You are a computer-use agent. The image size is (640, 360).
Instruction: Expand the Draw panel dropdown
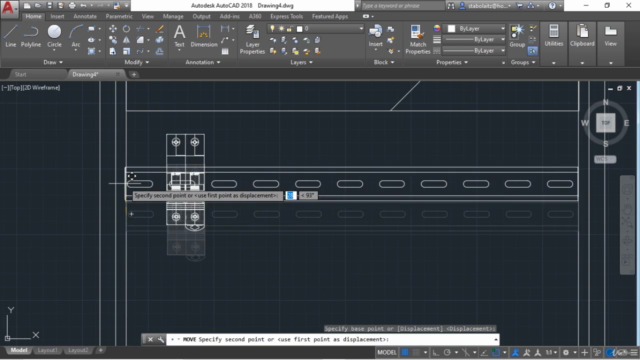click(x=53, y=62)
